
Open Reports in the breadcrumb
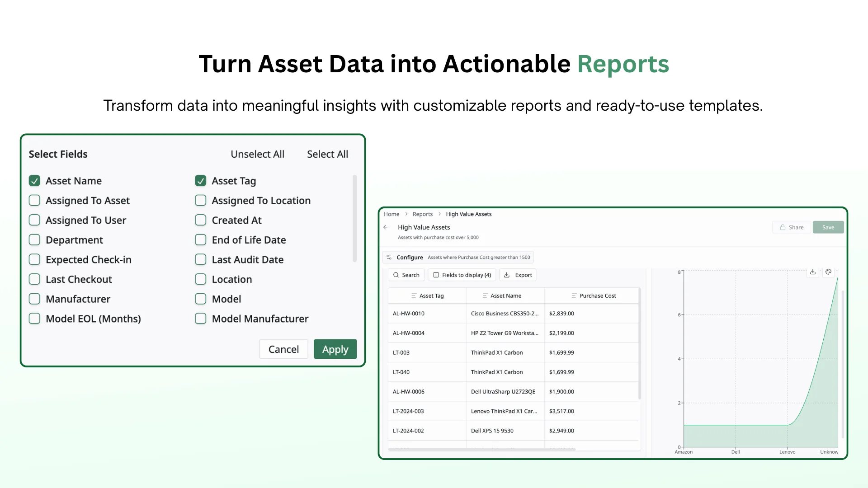click(x=422, y=214)
